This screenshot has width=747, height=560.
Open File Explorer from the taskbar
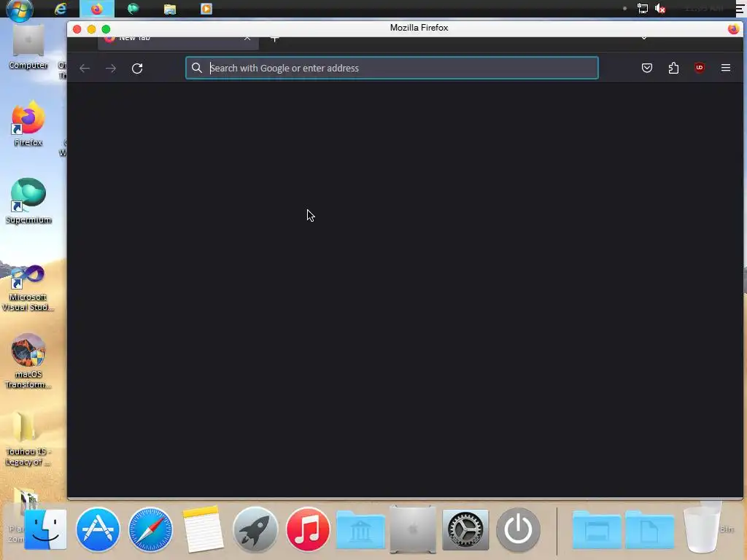click(169, 9)
